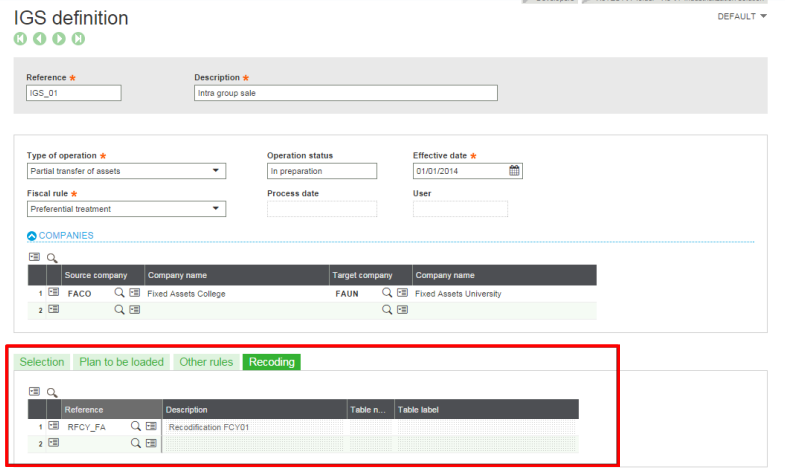Click the empty Process date field

point(322,209)
